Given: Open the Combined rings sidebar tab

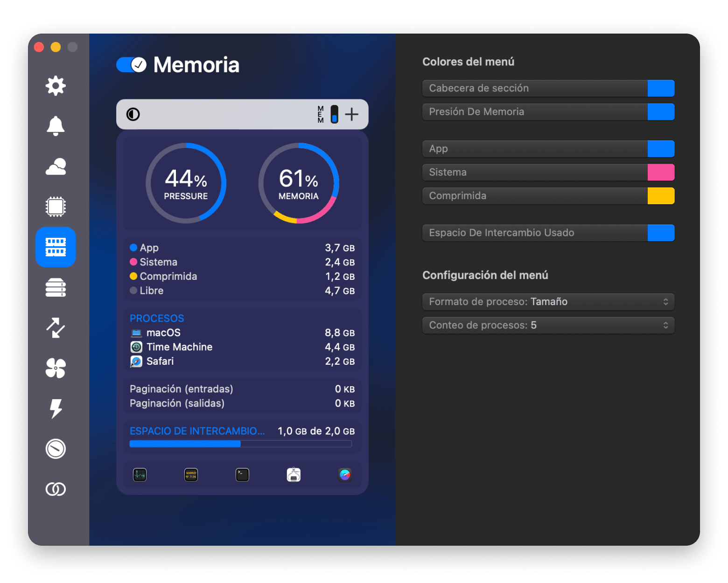Looking at the screenshot, I should [56, 489].
